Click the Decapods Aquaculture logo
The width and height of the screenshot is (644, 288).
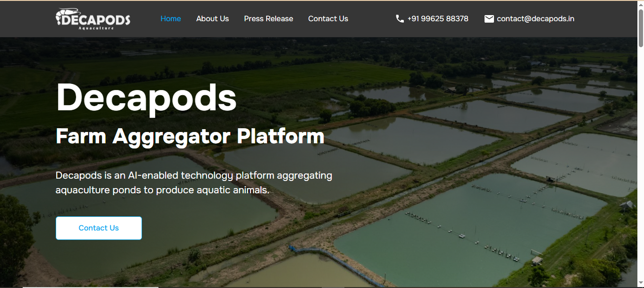point(93,19)
